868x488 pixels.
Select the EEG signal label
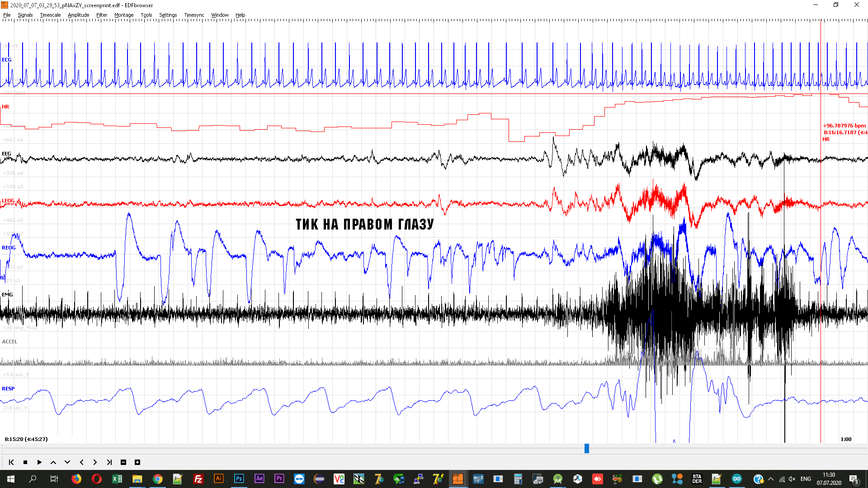click(x=6, y=154)
